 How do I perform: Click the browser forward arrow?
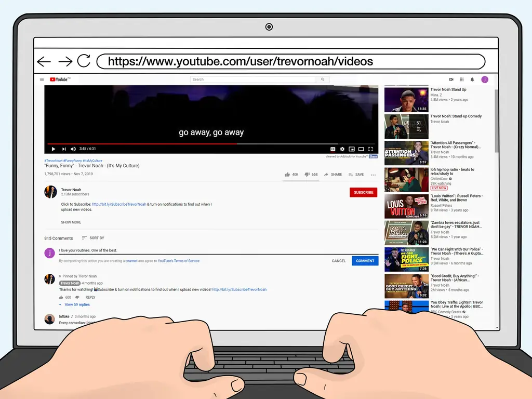pos(65,61)
